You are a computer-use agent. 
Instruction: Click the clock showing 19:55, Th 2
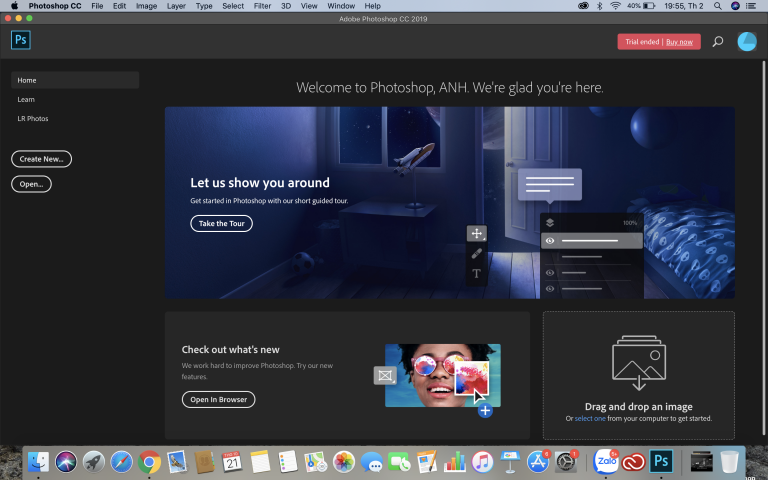(x=684, y=6)
